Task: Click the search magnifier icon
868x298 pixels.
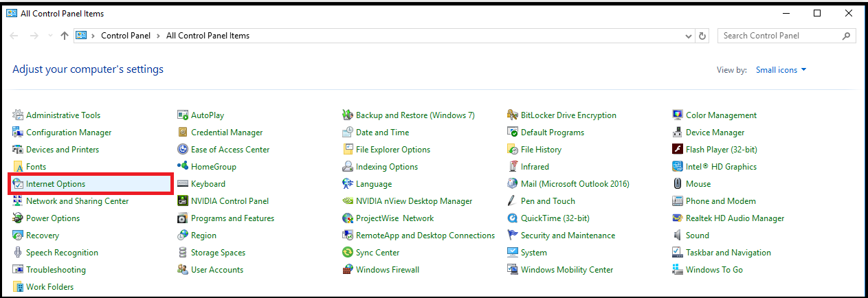Action: point(847,36)
